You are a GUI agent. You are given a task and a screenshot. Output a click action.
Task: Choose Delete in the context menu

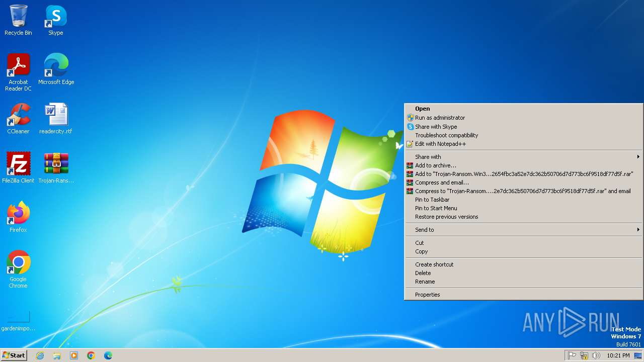click(523, 273)
